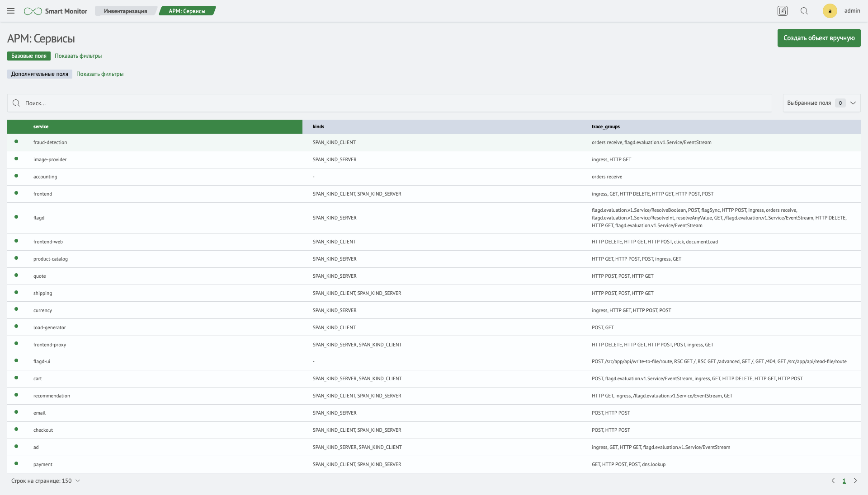
Task: Click 'POST, GET' trace groups cell
Action: 603,327
